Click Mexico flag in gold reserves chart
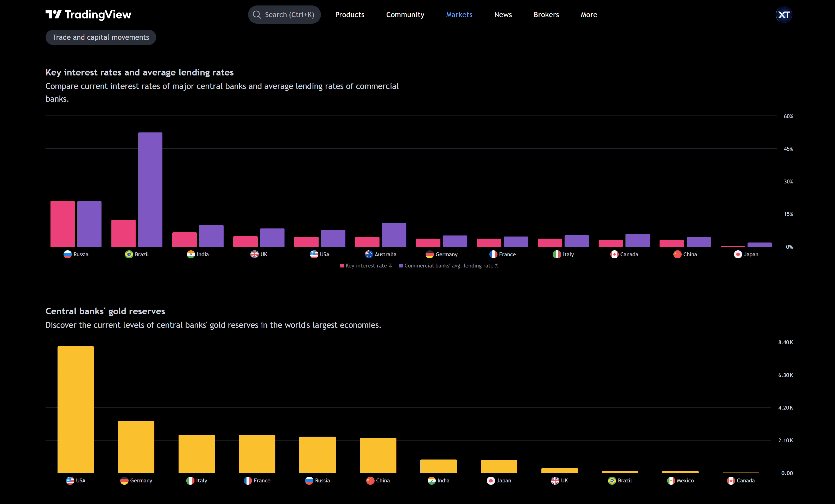This screenshot has width=835, height=504. (671, 481)
